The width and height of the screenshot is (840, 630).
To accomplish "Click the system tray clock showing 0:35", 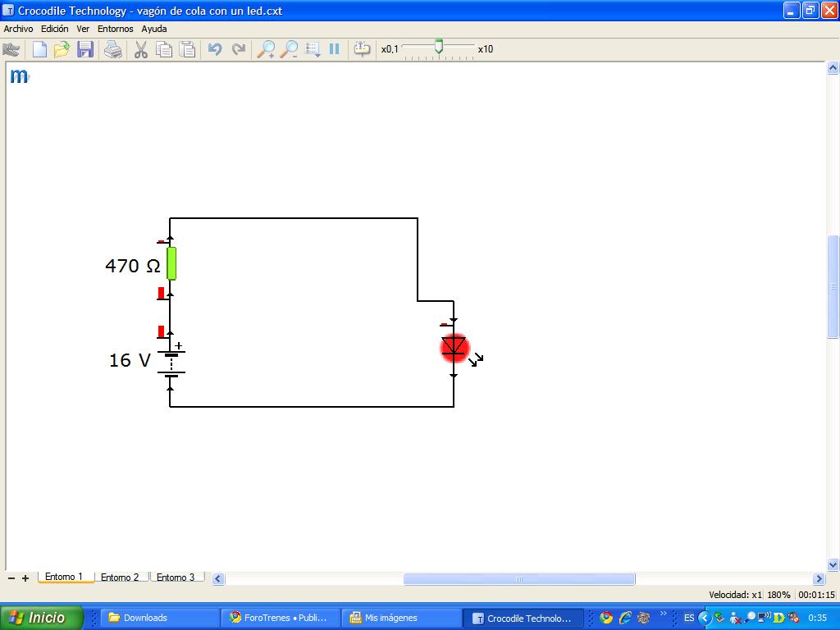I will pyautogui.click(x=818, y=618).
